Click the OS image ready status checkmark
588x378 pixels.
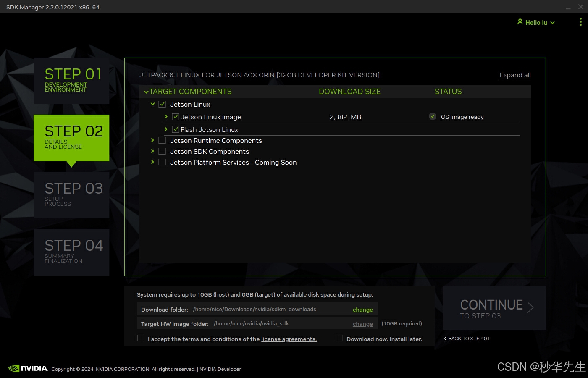tap(432, 116)
